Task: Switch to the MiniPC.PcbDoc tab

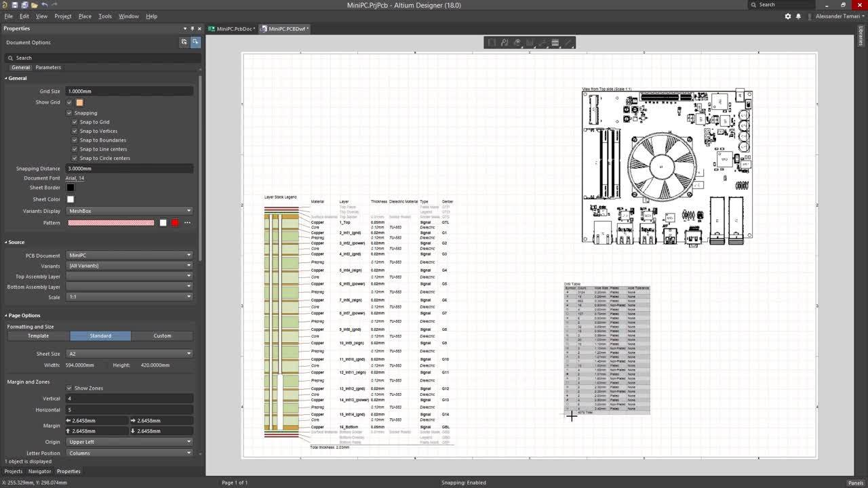Action: [x=234, y=29]
